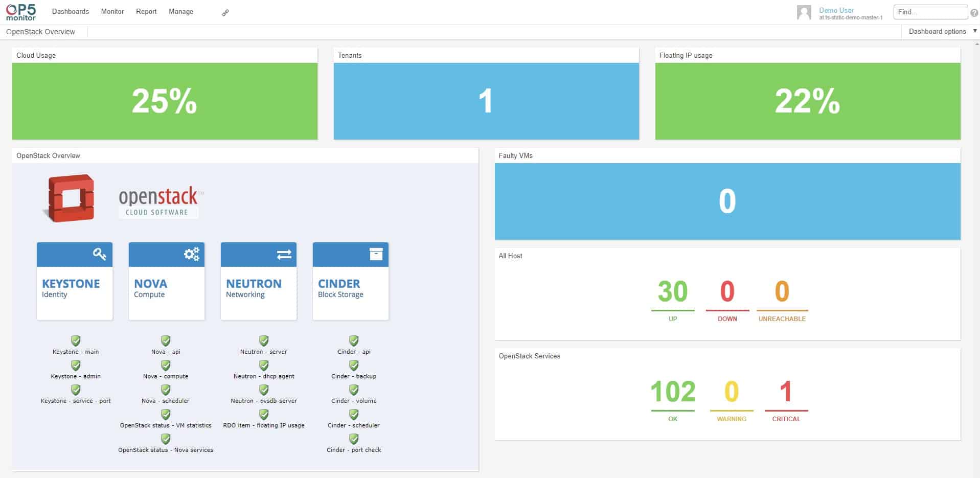
Task: Click the Nova services status shield
Action: click(166, 439)
